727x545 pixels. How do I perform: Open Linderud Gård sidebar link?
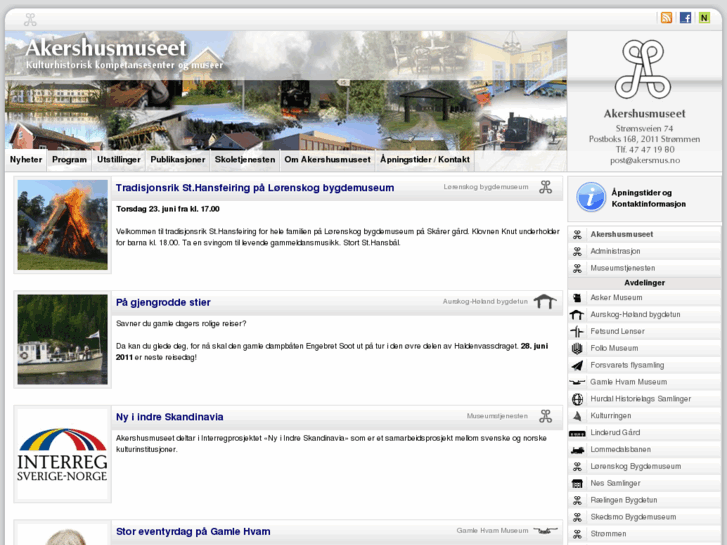[x=615, y=433]
